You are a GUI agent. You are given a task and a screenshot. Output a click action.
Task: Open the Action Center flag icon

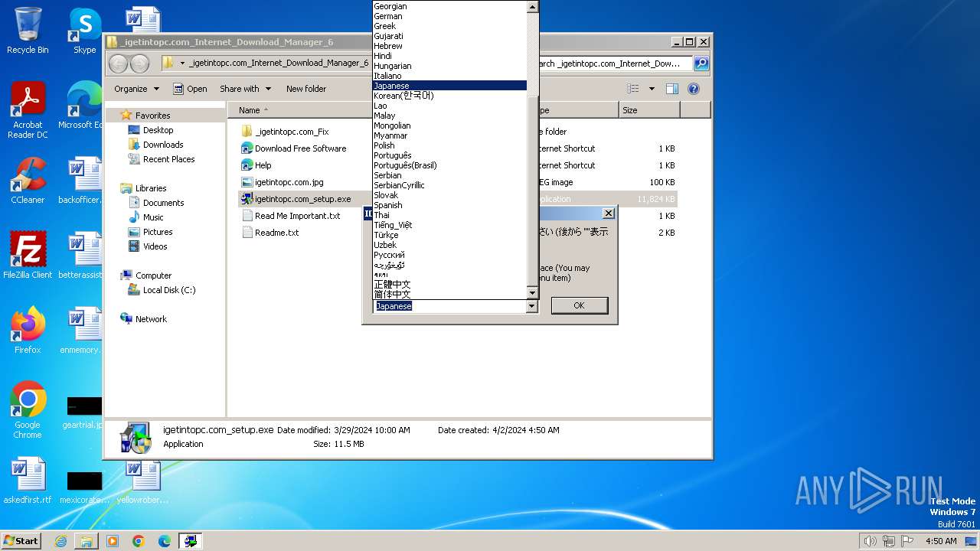point(906,541)
